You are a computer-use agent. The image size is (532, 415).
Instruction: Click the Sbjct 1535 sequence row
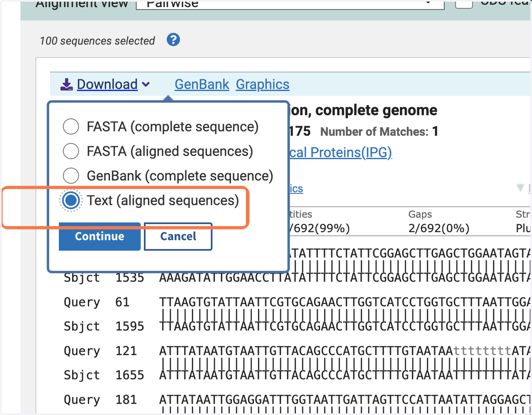[x=297, y=278]
